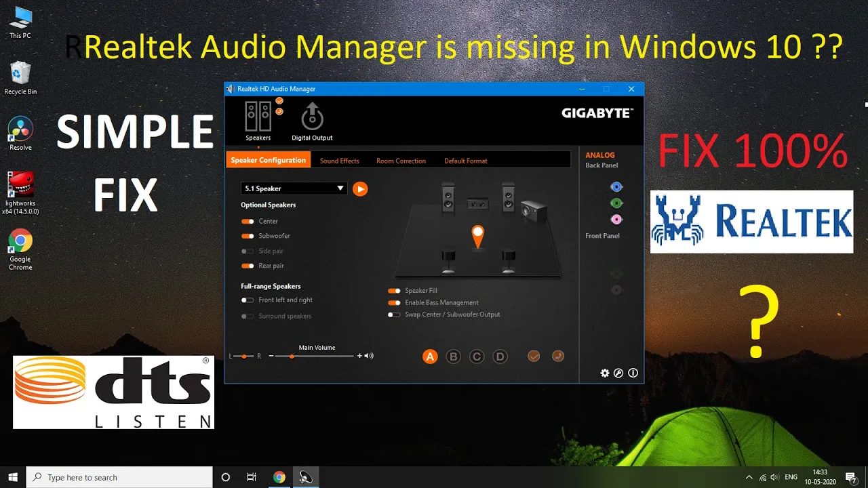This screenshot has width=868, height=488.
Task: Open the Resolve desktop shortcut
Action: click(x=20, y=134)
